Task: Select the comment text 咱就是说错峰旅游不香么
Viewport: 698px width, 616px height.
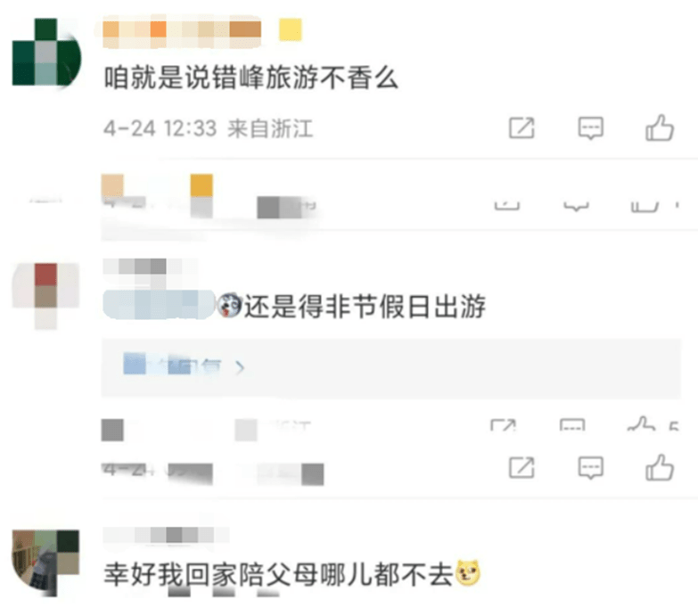Action: (251, 78)
